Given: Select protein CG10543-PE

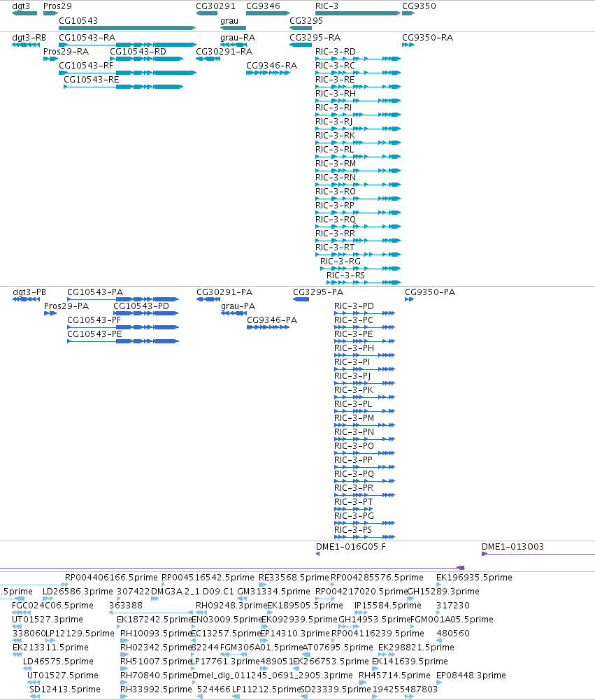Looking at the screenshot, I should point(123,341).
